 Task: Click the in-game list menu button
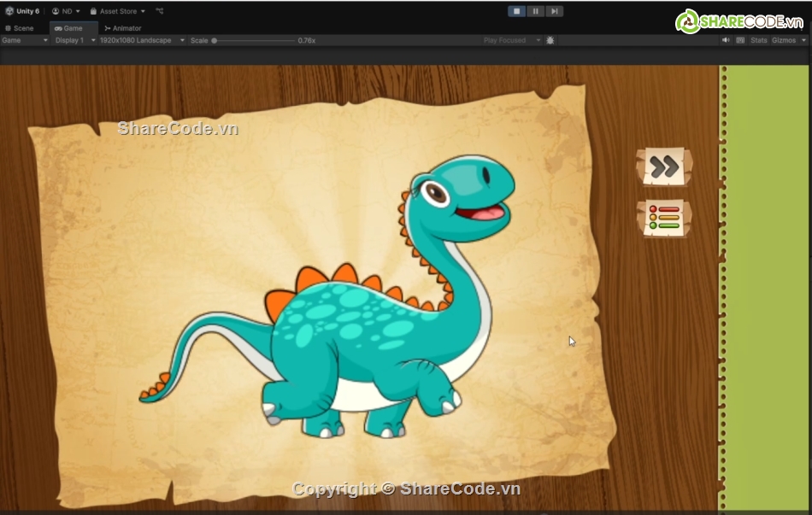click(x=664, y=218)
